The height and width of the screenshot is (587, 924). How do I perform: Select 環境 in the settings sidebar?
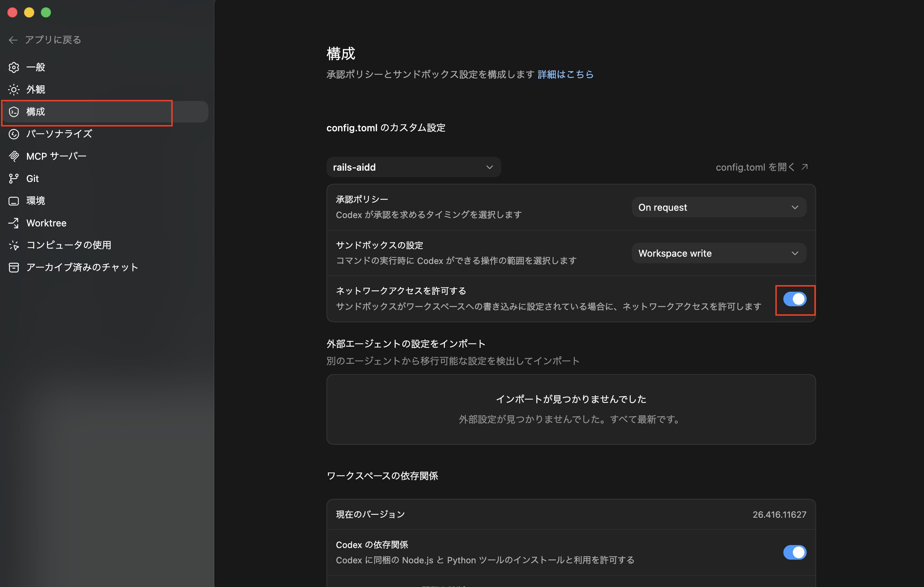pos(35,201)
